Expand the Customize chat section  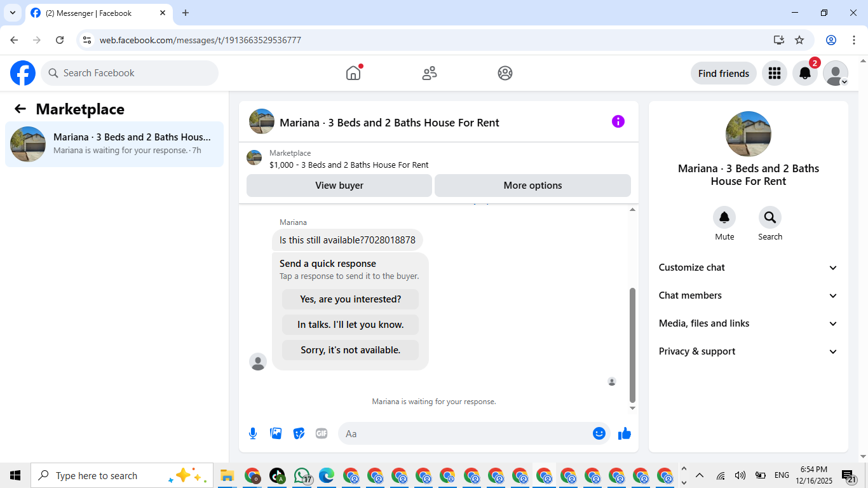(749, 268)
